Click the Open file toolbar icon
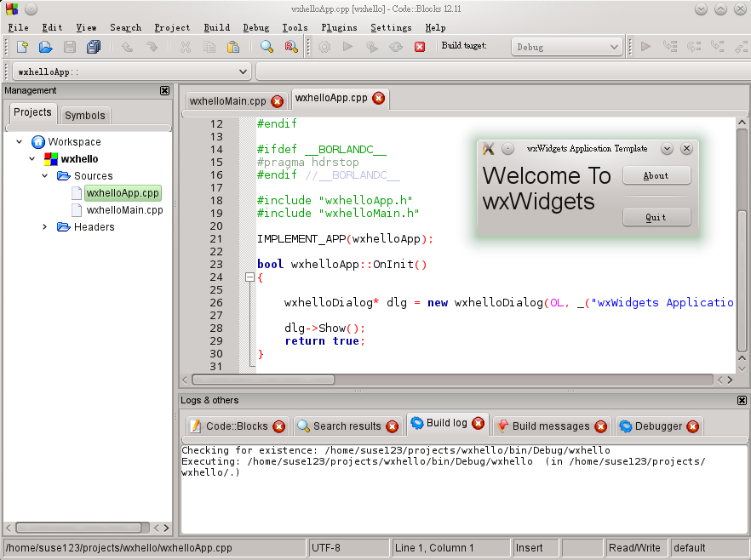Image resolution: width=751 pixels, height=560 pixels. click(x=45, y=47)
